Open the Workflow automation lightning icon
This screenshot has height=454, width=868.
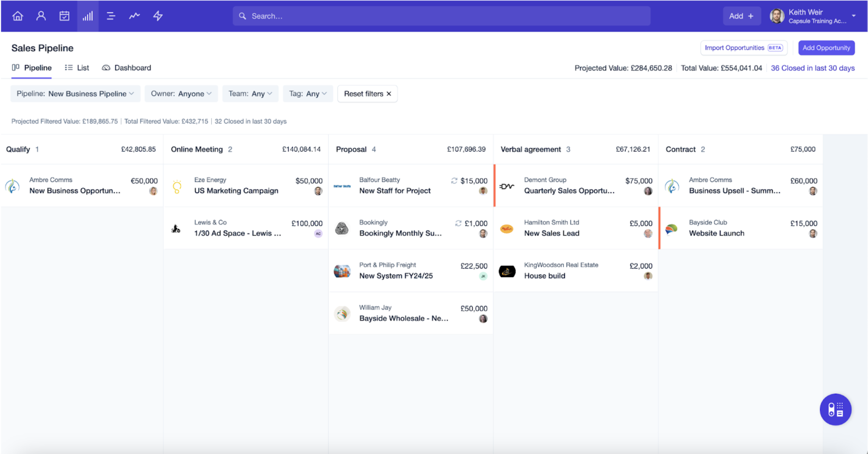click(158, 16)
